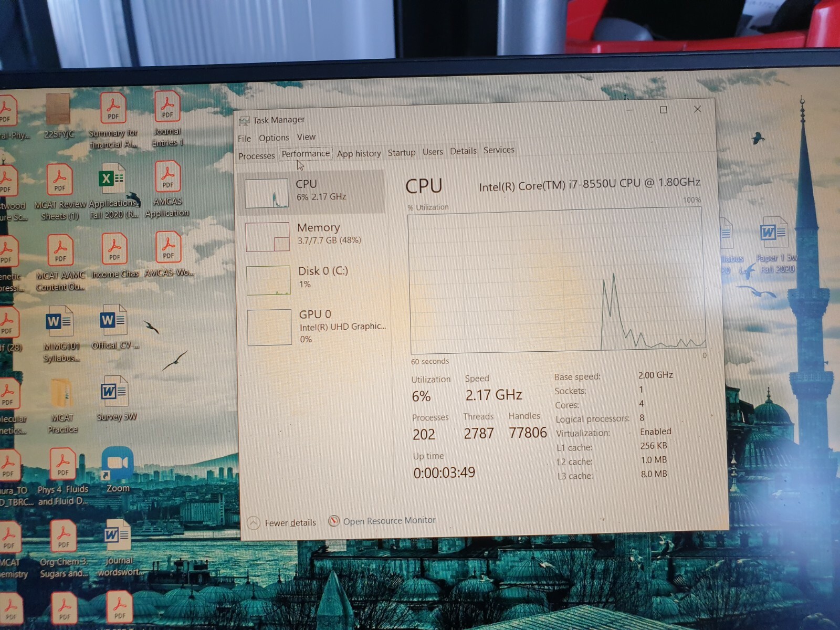Click the Intel Core i7-8550U processor name
The height and width of the screenshot is (630, 840).
point(590,184)
